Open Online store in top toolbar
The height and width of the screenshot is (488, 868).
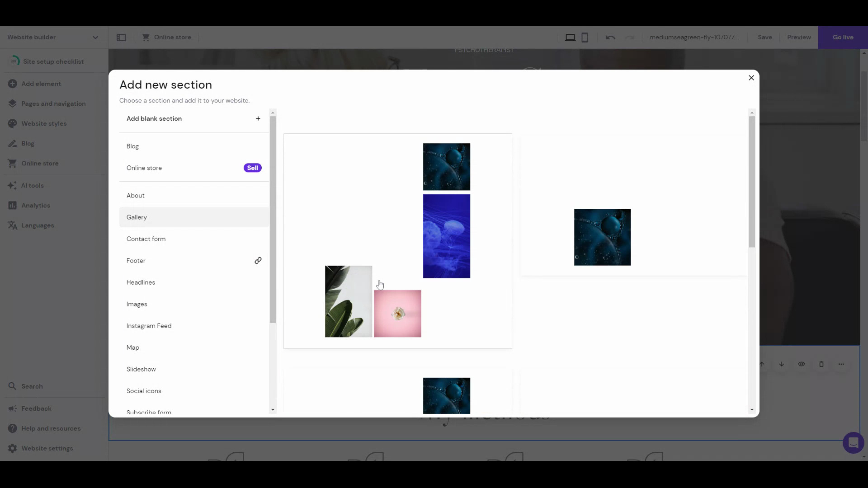(167, 38)
